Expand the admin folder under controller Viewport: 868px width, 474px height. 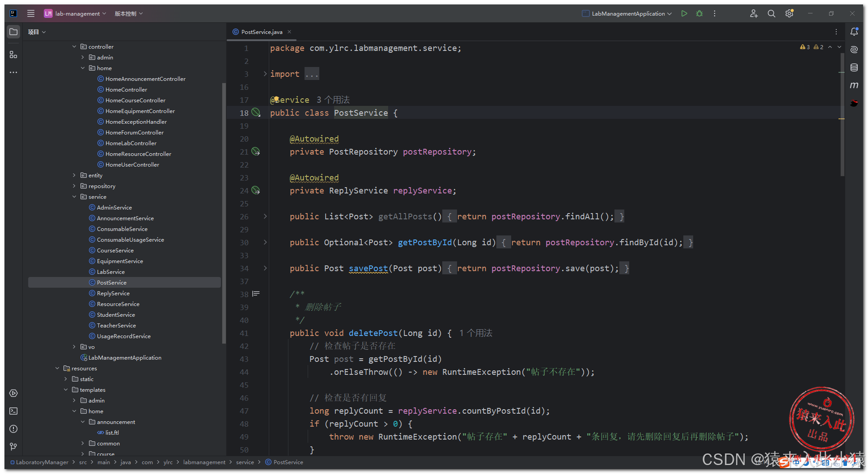83,57
